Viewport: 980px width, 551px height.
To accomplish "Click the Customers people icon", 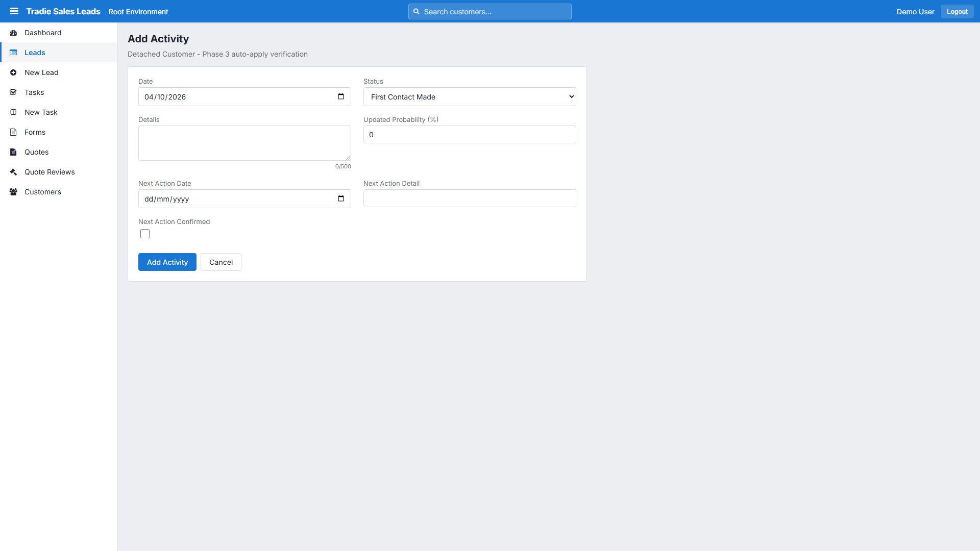I will click(x=13, y=192).
